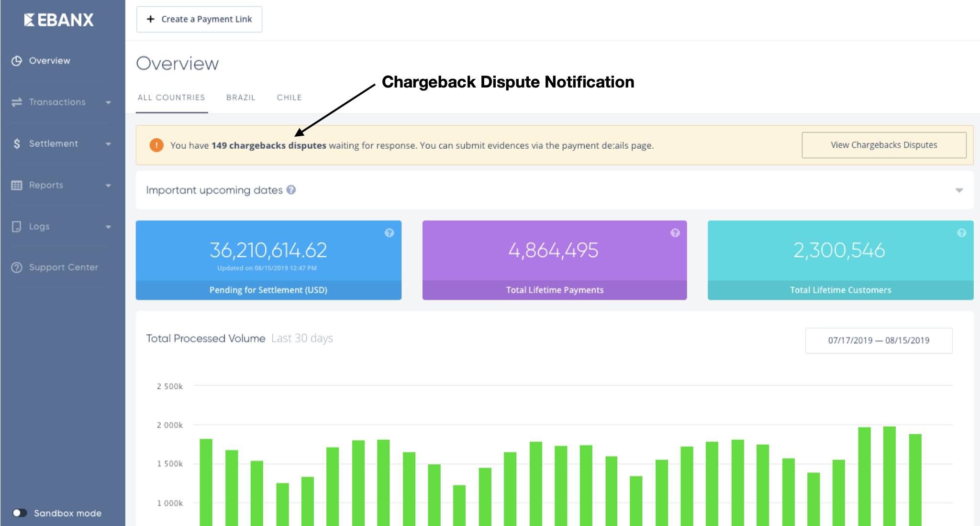Click the Logs document icon
The width and height of the screenshot is (980, 526).
[17, 226]
